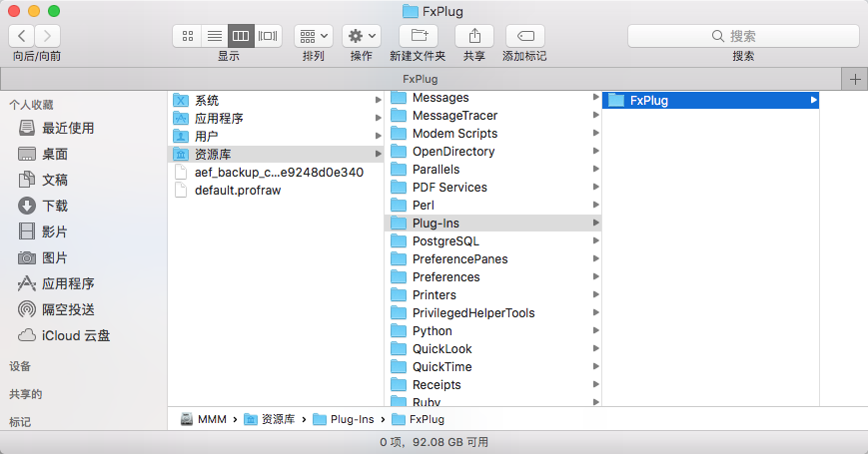Select the Perl folder

492,206
